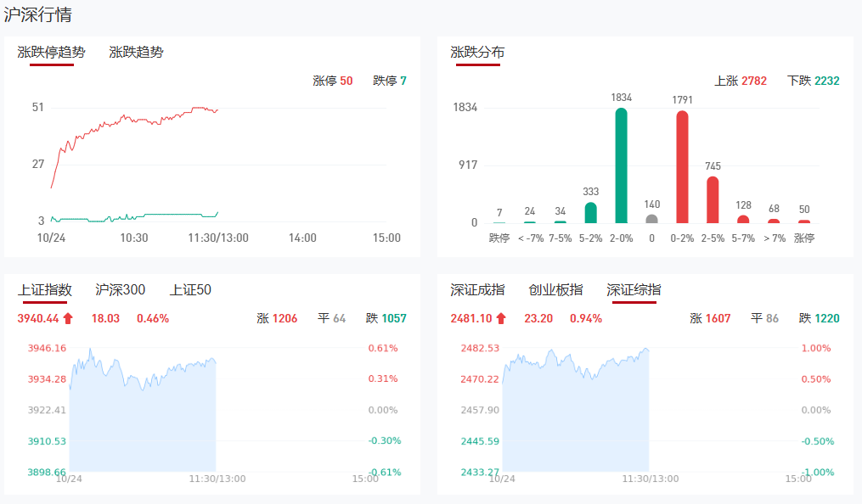Click the 涨停 50 count label

pyautogui.click(x=333, y=81)
